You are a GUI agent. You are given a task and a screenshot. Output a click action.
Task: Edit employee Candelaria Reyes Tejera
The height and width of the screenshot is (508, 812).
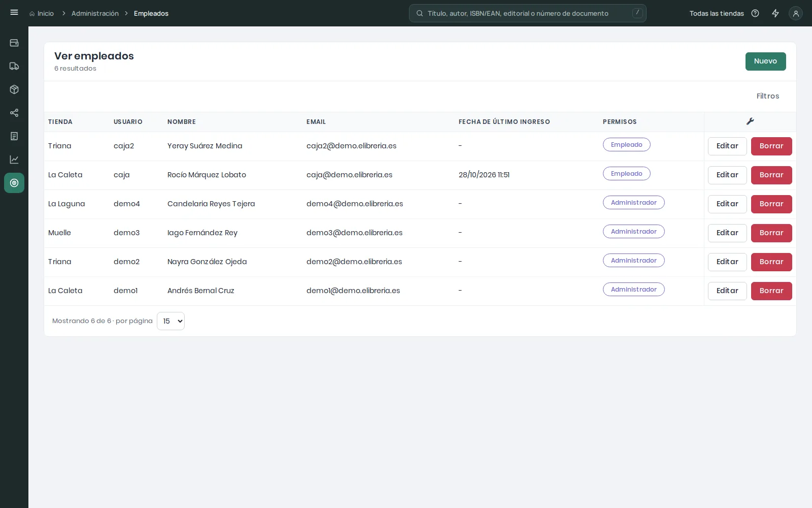(x=727, y=204)
